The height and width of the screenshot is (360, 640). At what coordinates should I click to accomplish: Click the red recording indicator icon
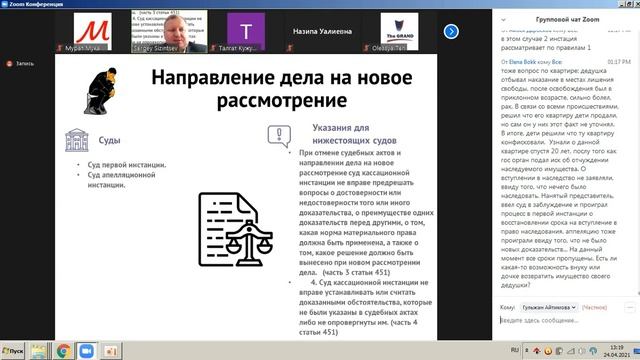9,64
